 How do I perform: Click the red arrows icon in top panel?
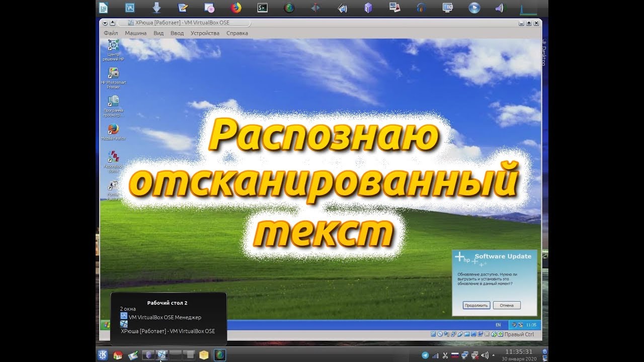coord(315,8)
